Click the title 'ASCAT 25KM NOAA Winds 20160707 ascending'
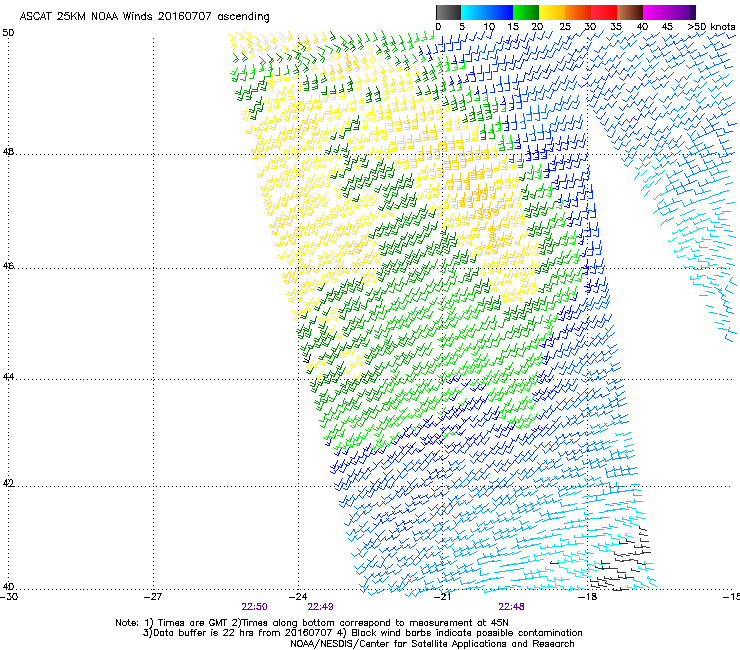This screenshot has height=650, width=740. tap(144, 17)
